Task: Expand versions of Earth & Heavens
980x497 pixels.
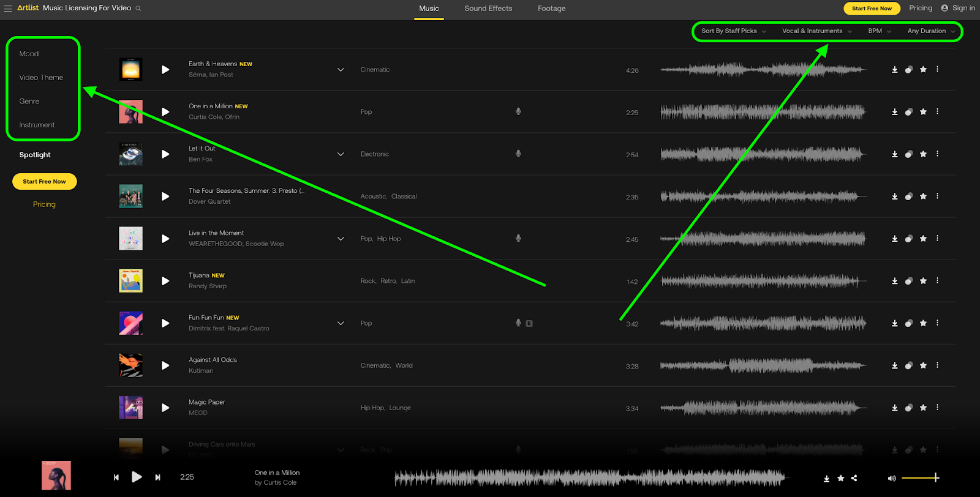Action: tap(341, 70)
